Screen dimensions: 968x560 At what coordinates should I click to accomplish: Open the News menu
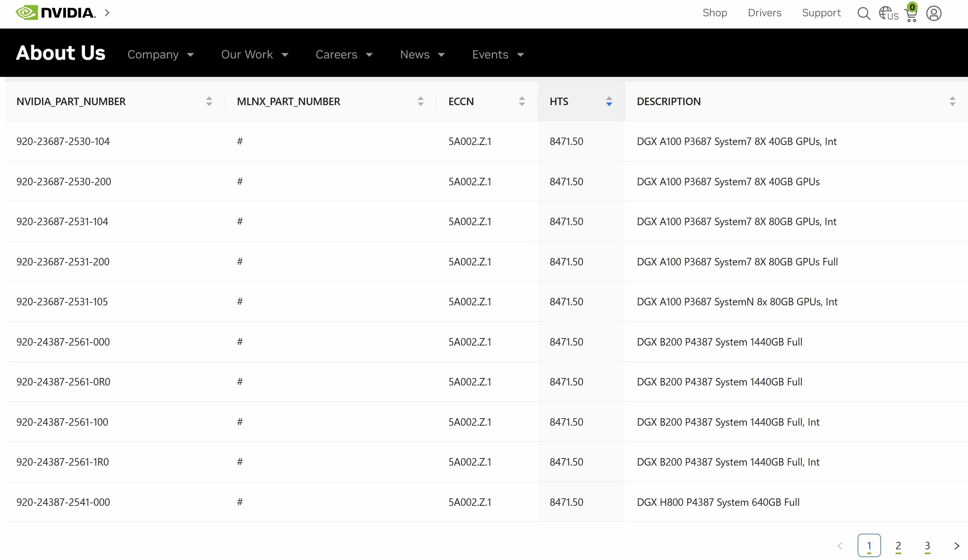(422, 55)
